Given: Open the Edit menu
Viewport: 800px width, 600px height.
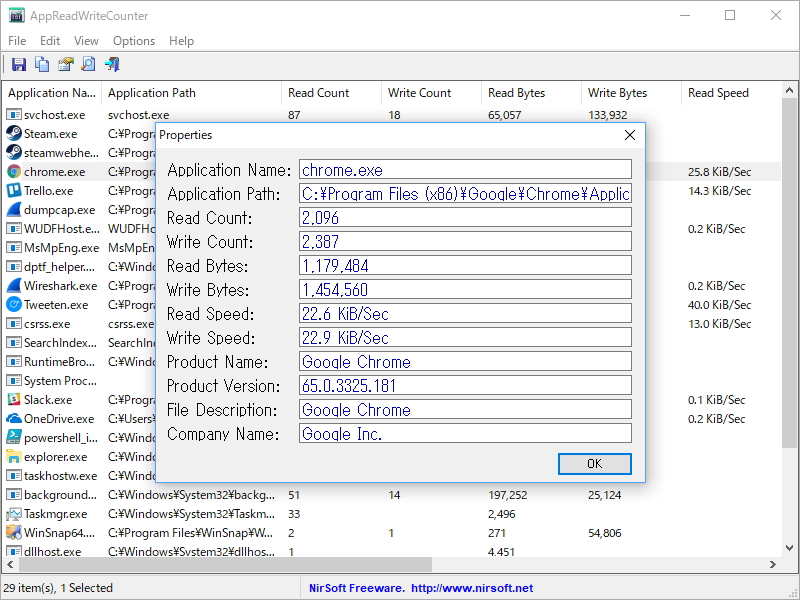Looking at the screenshot, I should [x=50, y=41].
